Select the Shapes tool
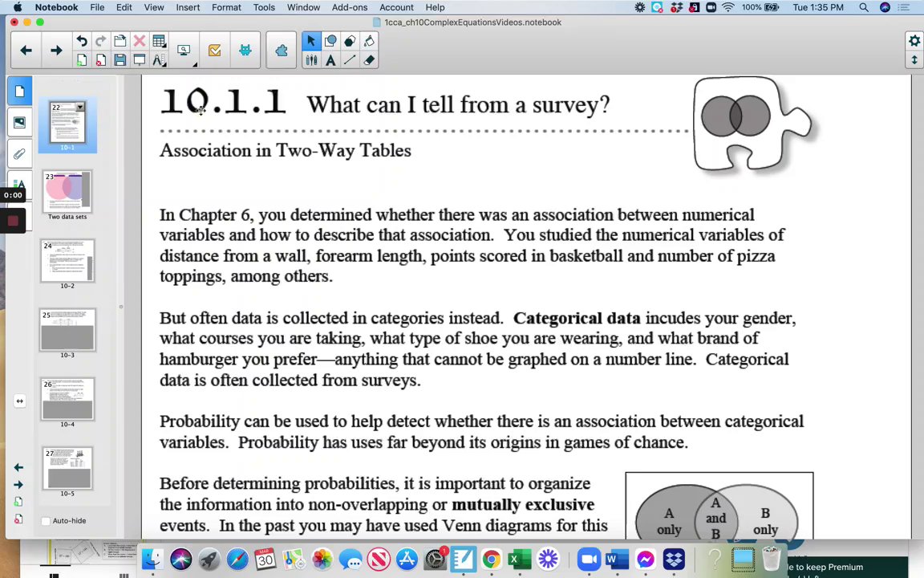This screenshot has height=578, width=924. tap(330, 41)
